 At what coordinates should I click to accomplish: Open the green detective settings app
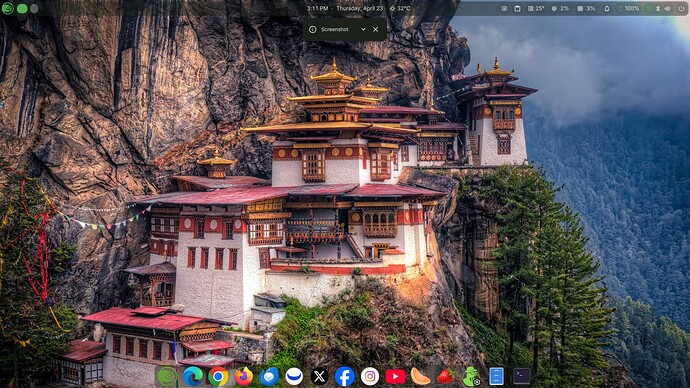(x=471, y=377)
